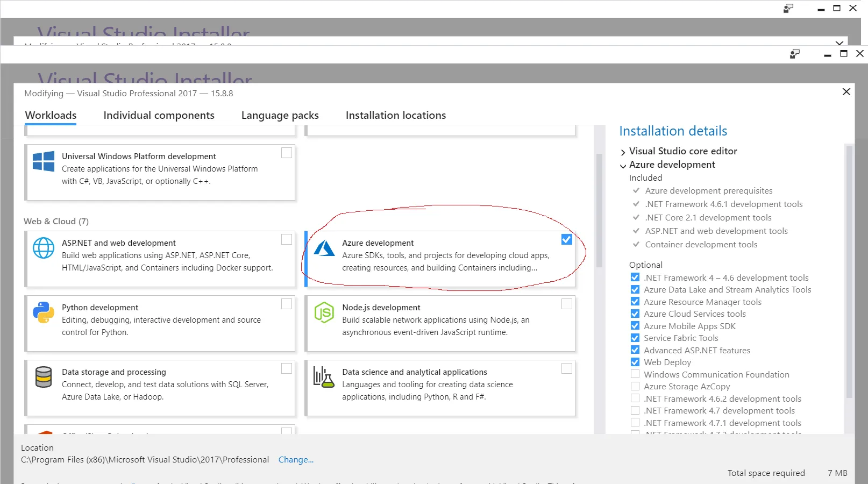Check .NET Framework 4.7.1 development tools

point(635,423)
